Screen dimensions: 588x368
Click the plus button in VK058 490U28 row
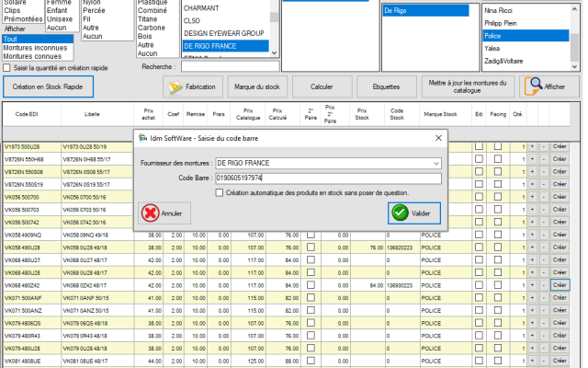tap(532, 247)
